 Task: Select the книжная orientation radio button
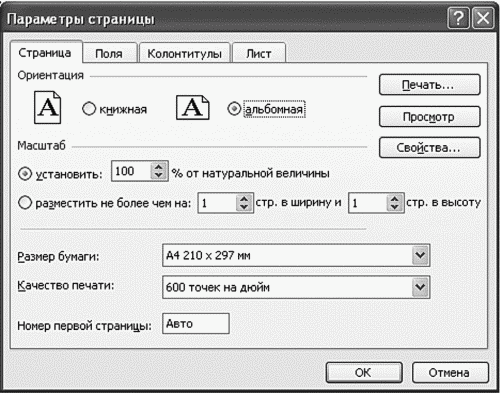pos(89,109)
